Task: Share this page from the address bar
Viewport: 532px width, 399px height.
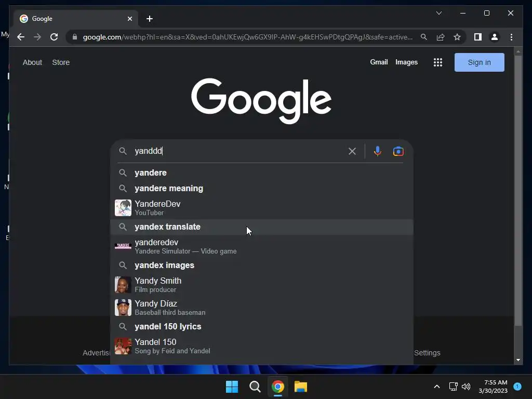Action: click(x=441, y=37)
